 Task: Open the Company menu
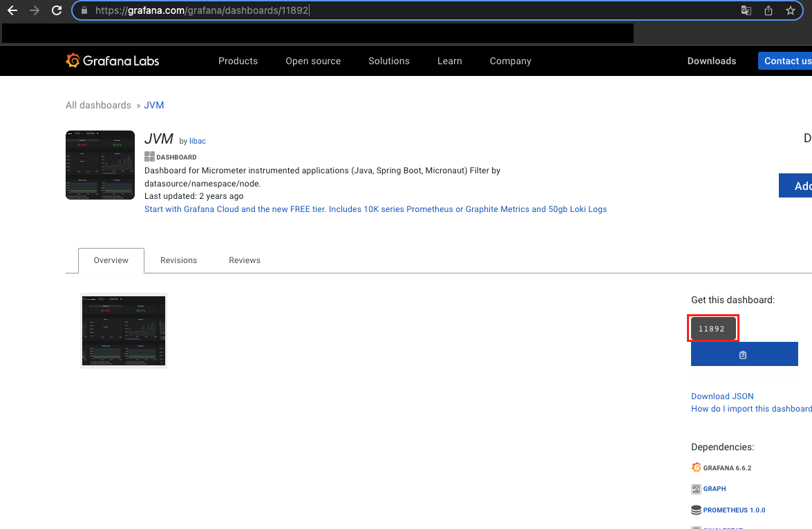(x=511, y=61)
